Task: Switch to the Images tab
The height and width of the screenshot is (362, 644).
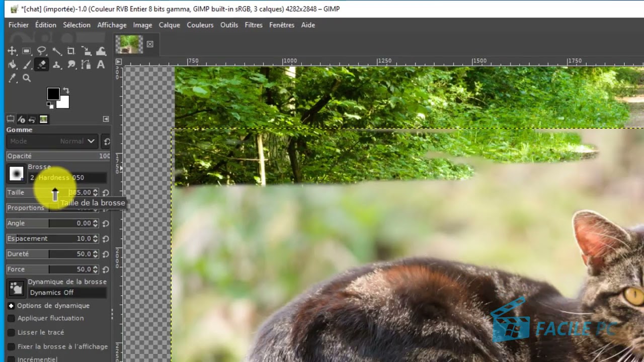Action: (x=43, y=119)
